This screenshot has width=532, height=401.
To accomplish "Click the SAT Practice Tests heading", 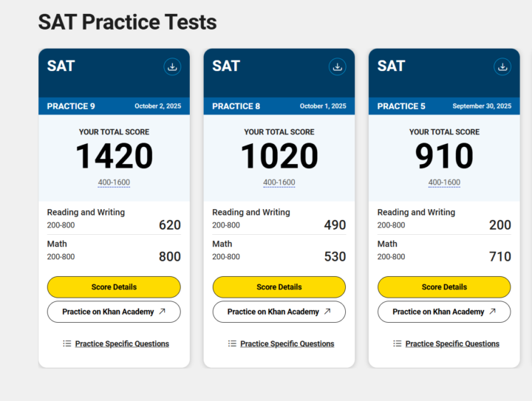I will tap(127, 22).
